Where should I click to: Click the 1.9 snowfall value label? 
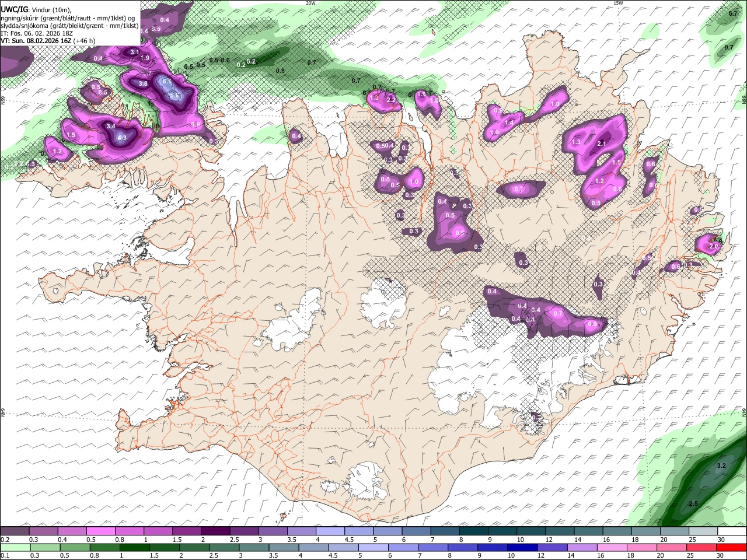point(145,58)
